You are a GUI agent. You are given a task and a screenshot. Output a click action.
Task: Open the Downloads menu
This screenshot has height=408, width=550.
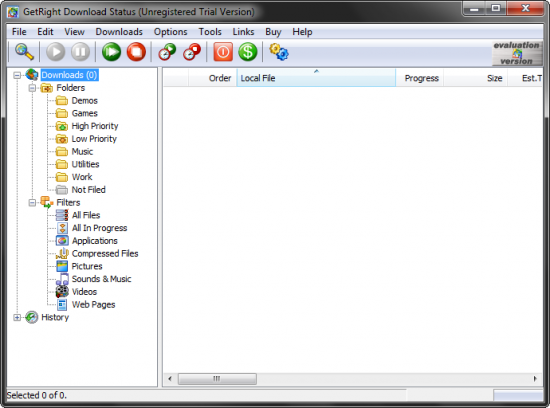pyautogui.click(x=119, y=32)
